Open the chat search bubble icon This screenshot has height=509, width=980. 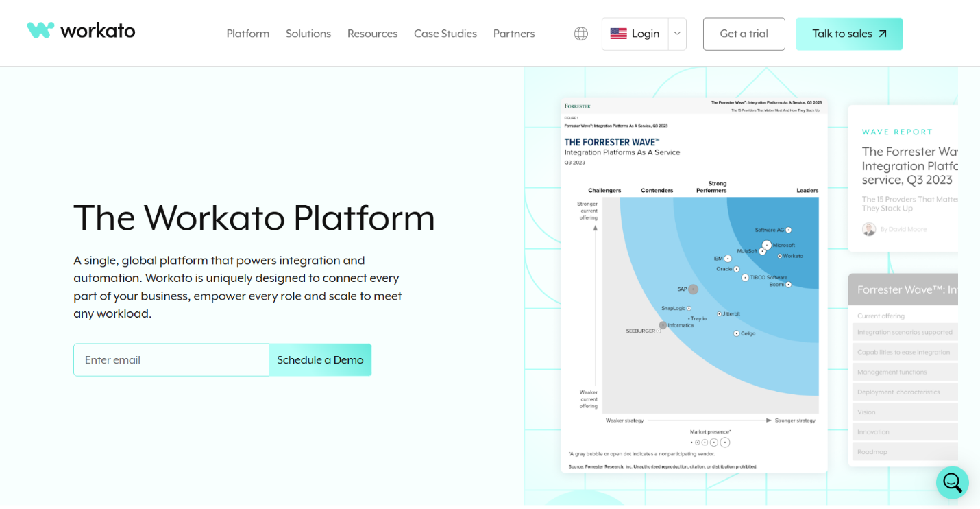[953, 483]
